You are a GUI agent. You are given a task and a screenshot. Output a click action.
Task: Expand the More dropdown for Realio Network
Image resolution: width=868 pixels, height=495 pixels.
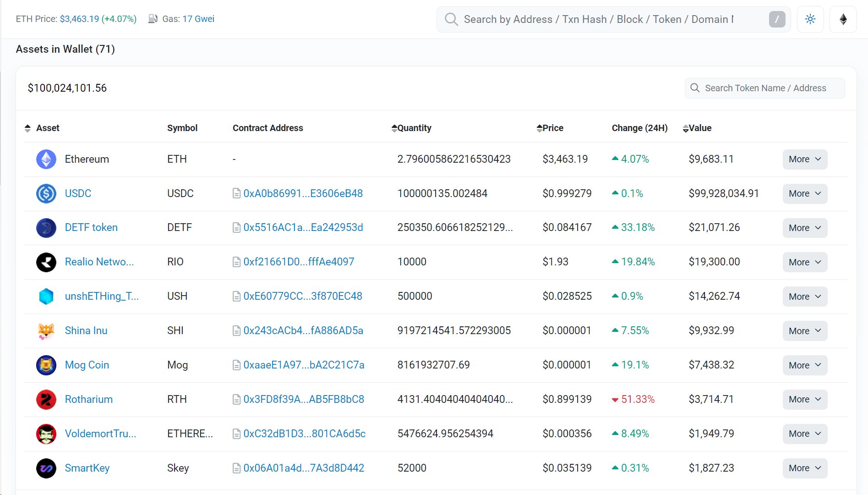coord(805,262)
